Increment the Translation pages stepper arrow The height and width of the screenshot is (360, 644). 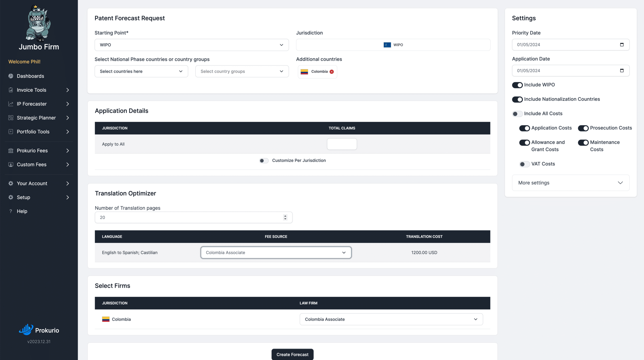coord(285,216)
